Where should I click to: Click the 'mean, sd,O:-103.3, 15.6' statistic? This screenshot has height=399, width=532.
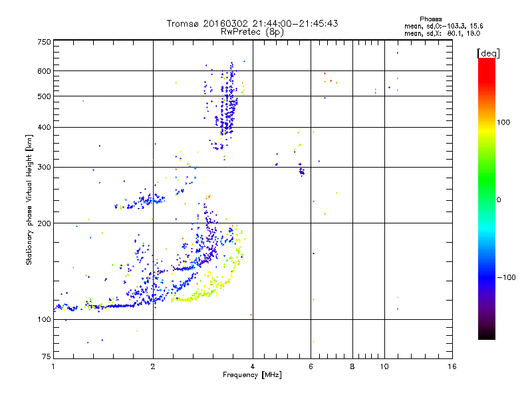[x=444, y=26]
